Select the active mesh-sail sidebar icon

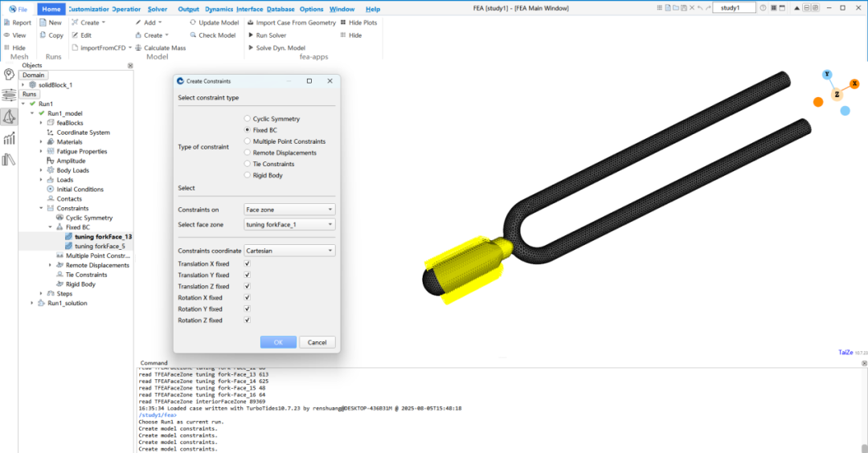[9, 116]
